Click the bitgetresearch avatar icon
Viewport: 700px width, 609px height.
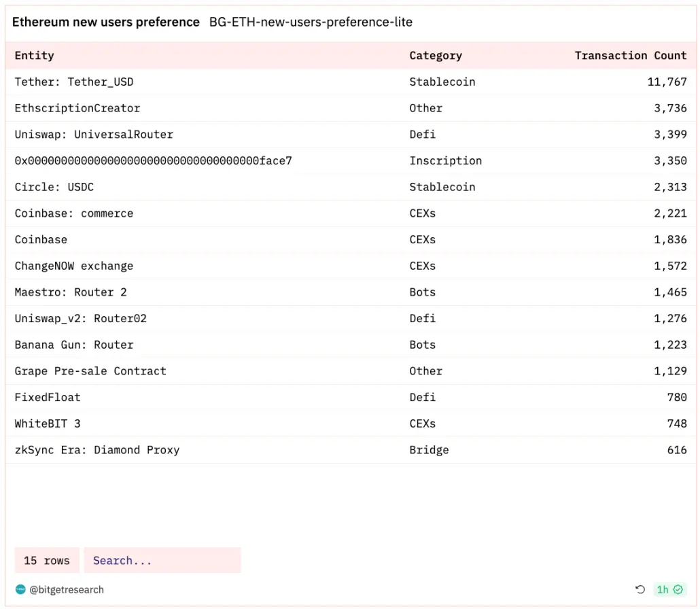click(20, 589)
